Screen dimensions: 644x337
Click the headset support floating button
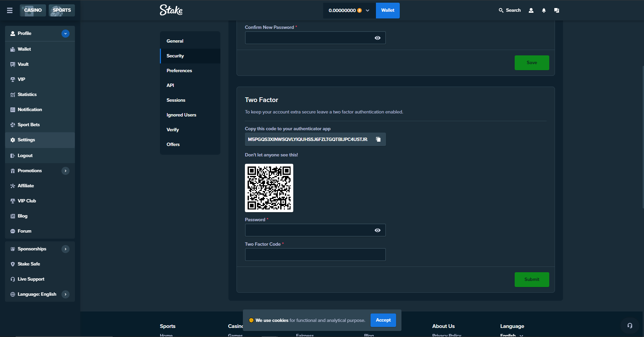[x=630, y=326]
